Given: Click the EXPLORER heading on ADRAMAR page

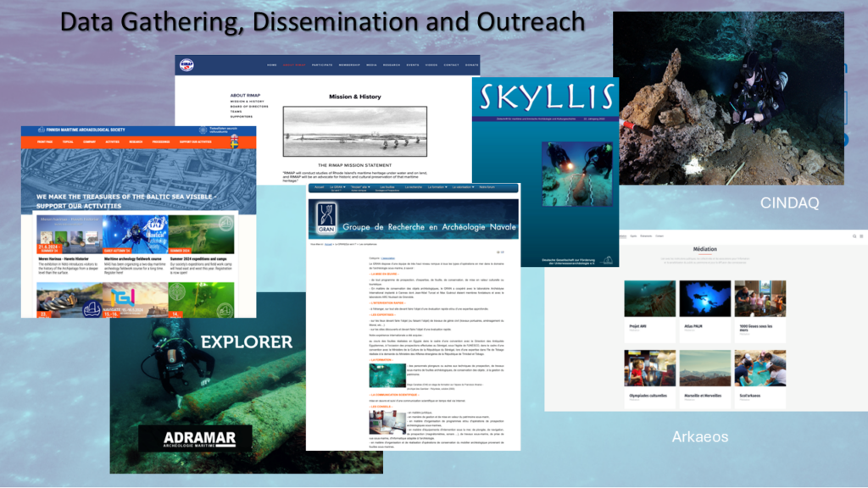Looking at the screenshot, I should click(x=247, y=342).
